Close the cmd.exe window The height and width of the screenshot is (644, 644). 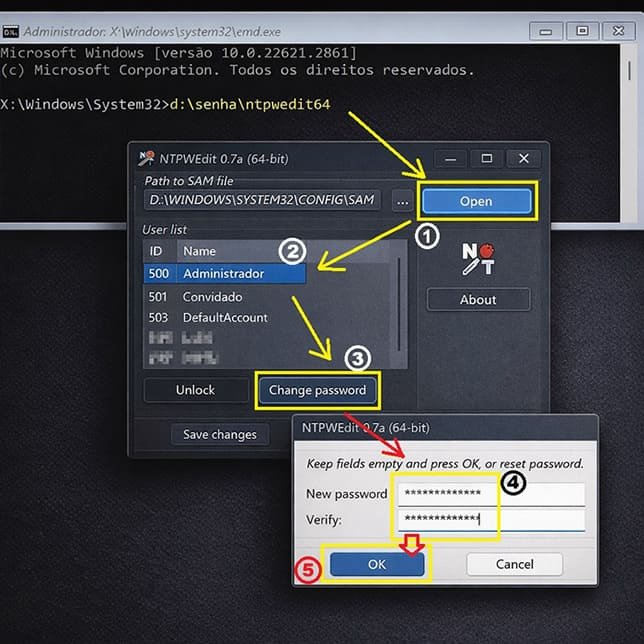coord(618,31)
